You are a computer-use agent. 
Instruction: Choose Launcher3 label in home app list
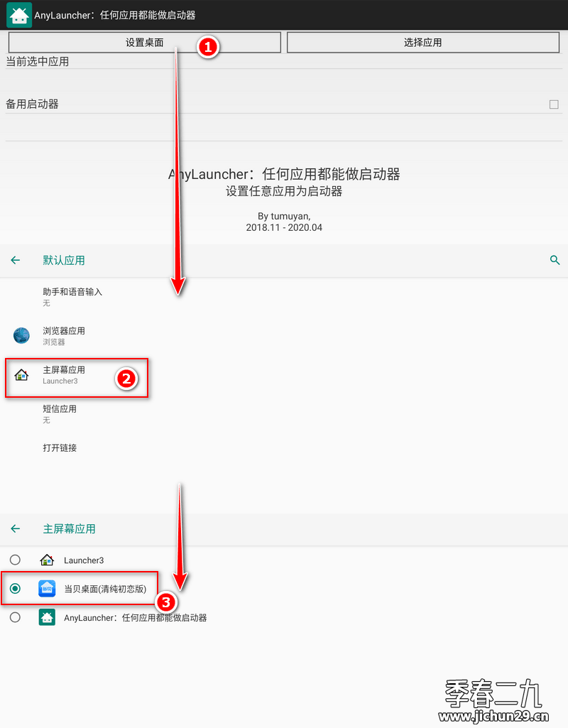point(84,560)
